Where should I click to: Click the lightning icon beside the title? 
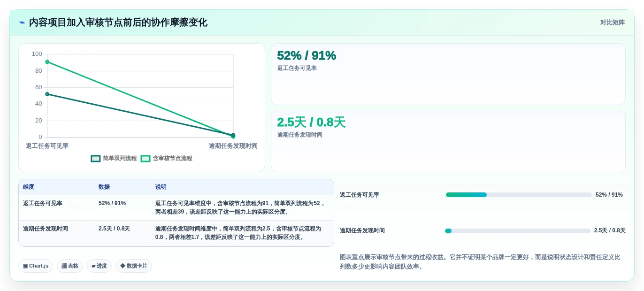point(22,23)
